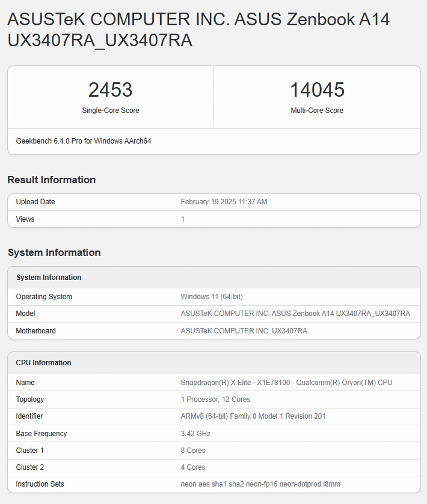This screenshot has height=504, width=427.
Task: Click the Result Information heading
Action: click(52, 180)
